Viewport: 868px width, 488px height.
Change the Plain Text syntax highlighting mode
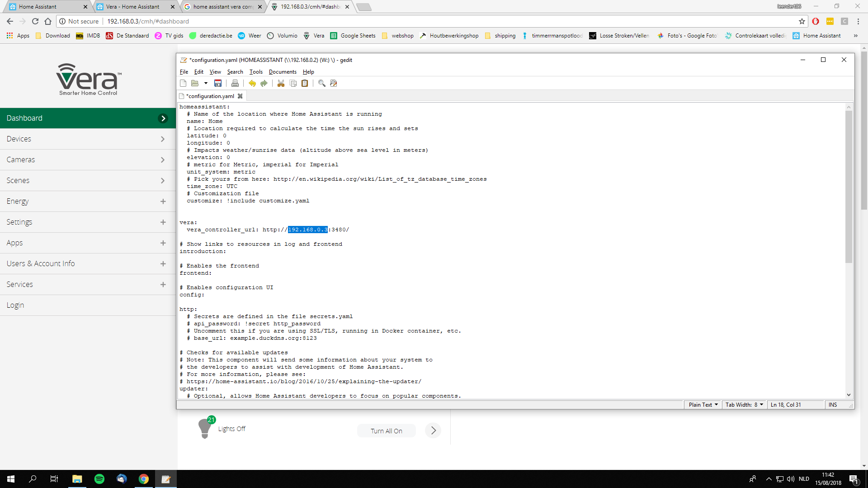[x=703, y=405]
